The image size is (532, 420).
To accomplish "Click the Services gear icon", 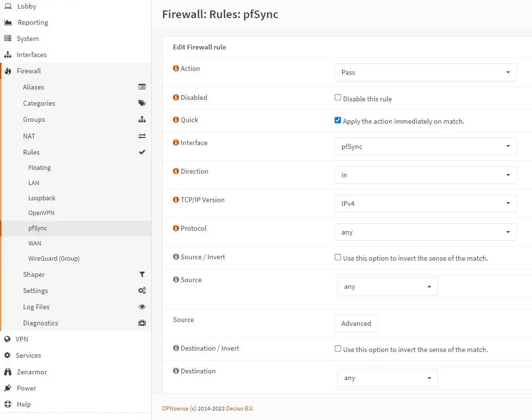I will [8, 355].
